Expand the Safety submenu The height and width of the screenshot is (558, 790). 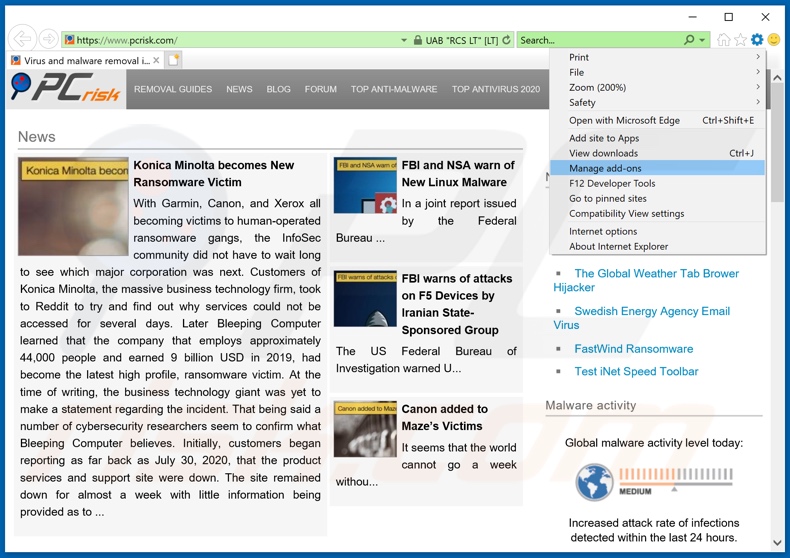coord(657,102)
